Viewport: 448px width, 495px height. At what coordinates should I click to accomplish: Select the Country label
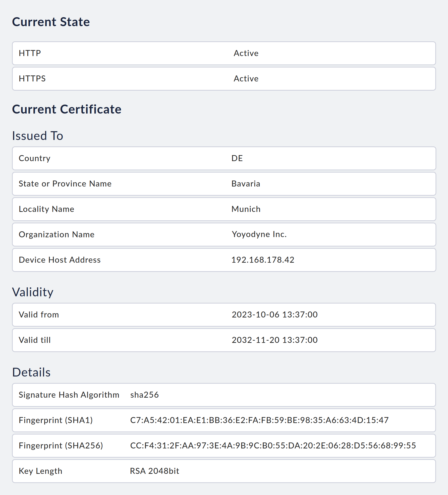(x=35, y=158)
